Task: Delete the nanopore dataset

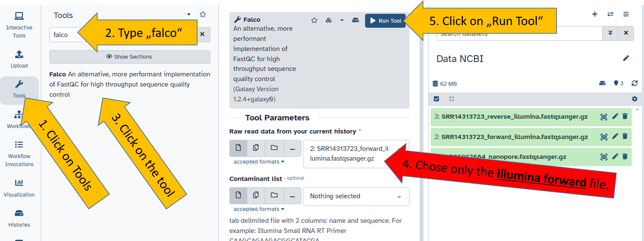Action: tap(625, 157)
